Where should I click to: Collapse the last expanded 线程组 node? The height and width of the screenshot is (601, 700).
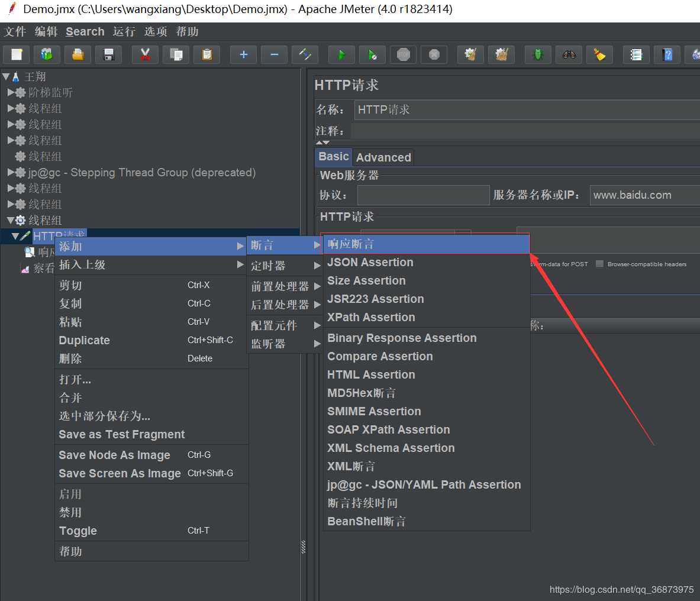click(11, 220)
